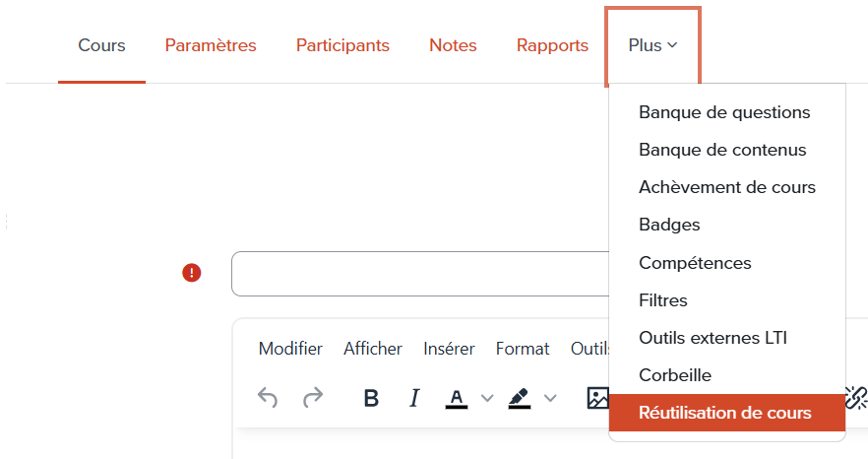Image resolution: width=868 pixels, height=459 pixels.
Task: Switch to the Participants tab
Action: 342,45
